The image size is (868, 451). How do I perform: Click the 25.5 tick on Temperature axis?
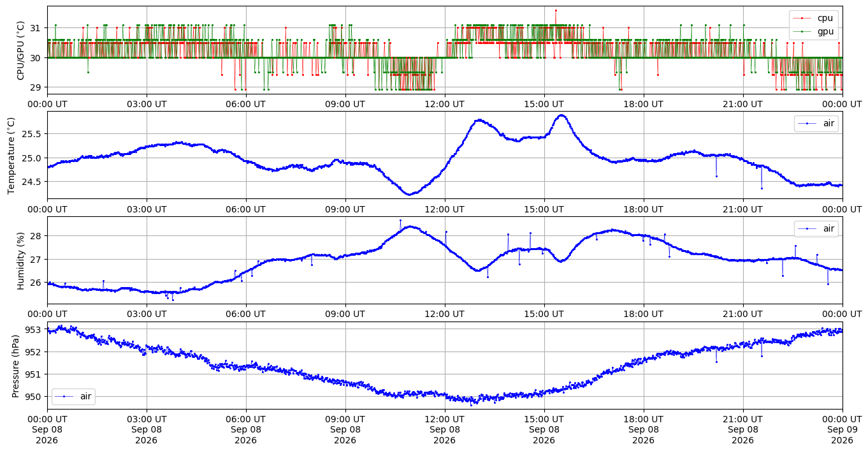coord(31,134)
